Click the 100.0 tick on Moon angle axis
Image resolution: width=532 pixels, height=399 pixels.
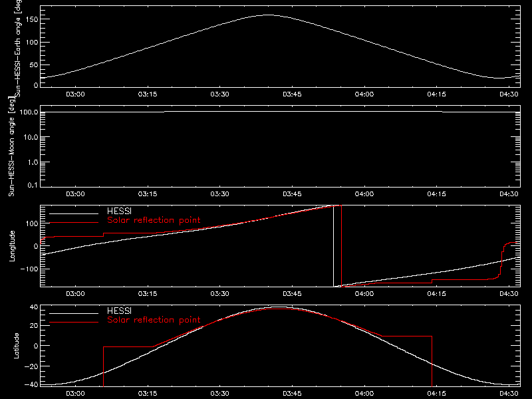coord(29,112)
